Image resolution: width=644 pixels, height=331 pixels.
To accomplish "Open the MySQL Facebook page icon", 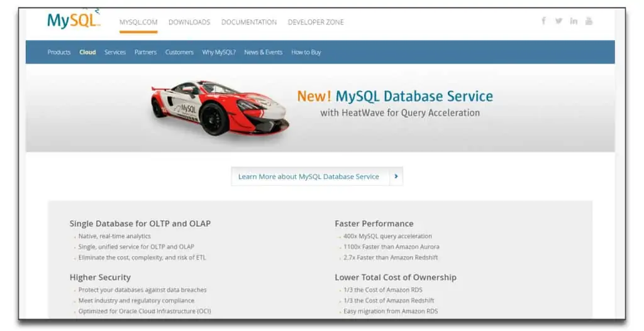I will point(543,21).
